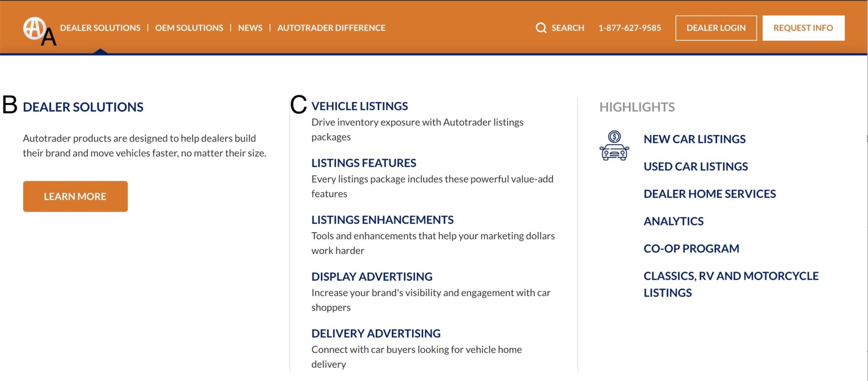Click the car with dollar sign icon

[614, 146]
